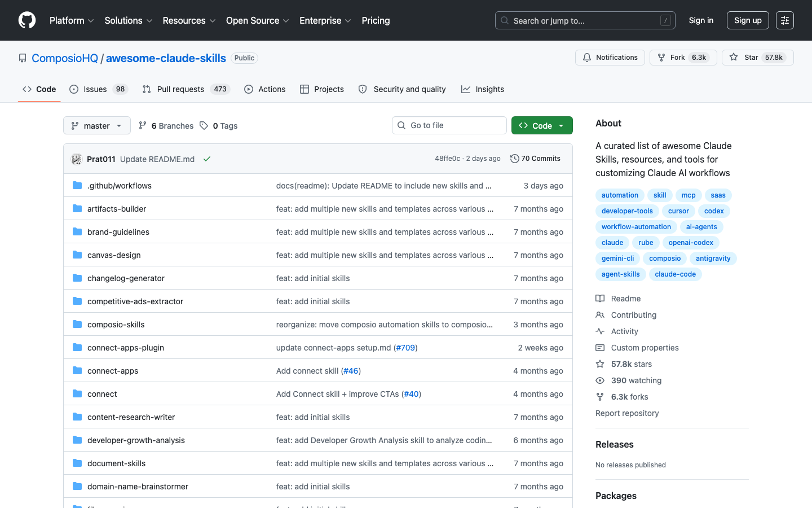Click Contributing people icon
The height and width of the screenshot is (508, 812).
click(x=600, y=315)
